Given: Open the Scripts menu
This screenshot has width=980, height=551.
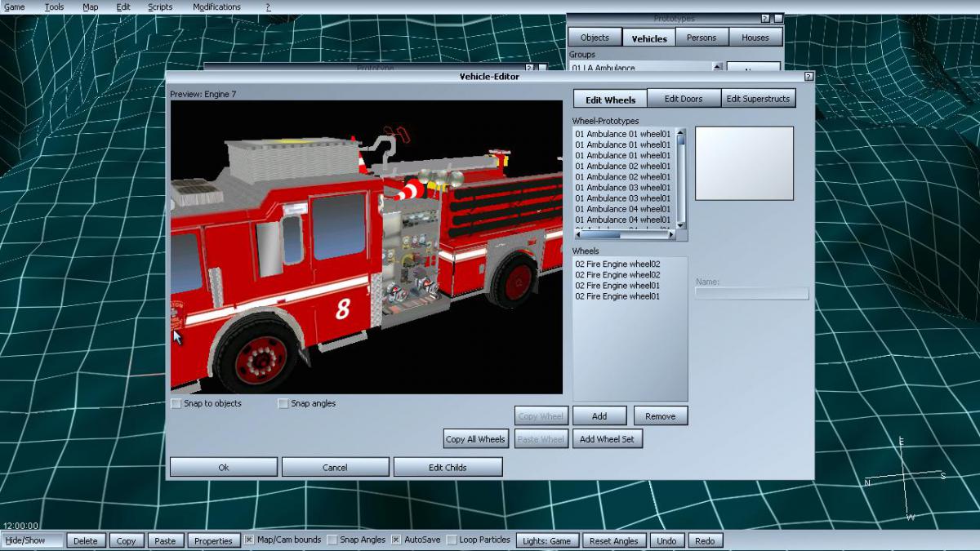Looking at the screenshot, I should coord(160,7).
